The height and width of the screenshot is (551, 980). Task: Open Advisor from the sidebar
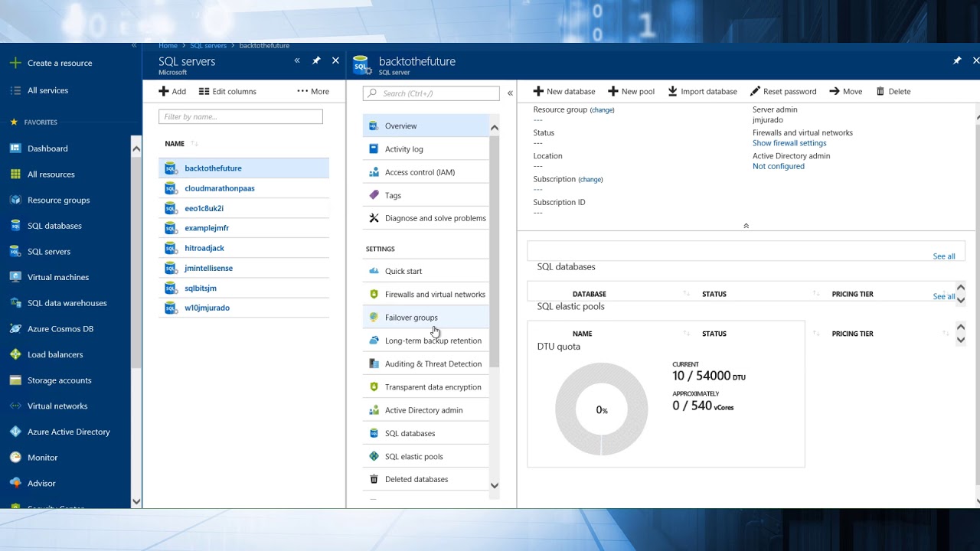tap(41, 483)
